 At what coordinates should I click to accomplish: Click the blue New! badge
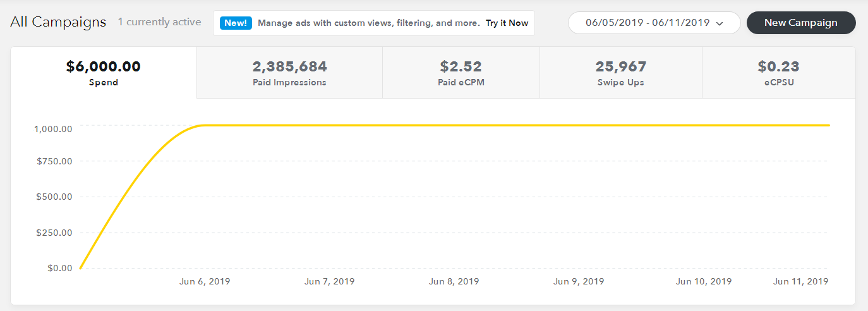click(x=236, y=23)
